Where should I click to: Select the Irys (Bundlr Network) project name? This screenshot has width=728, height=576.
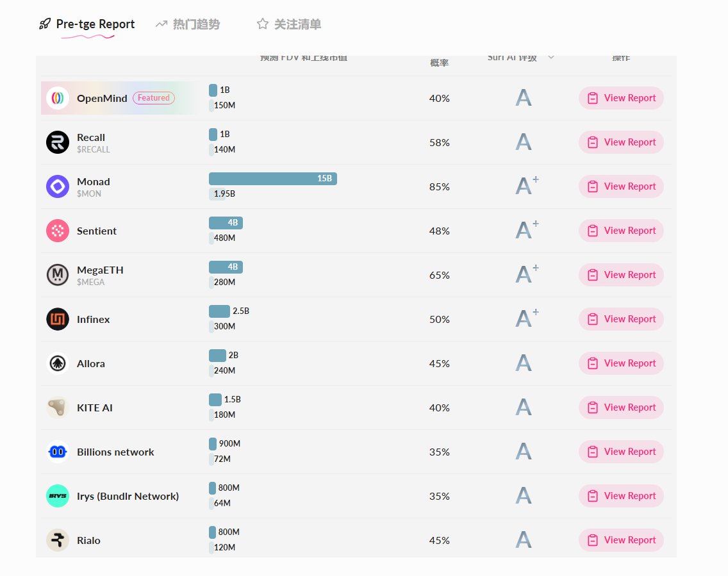coord(128,496)
